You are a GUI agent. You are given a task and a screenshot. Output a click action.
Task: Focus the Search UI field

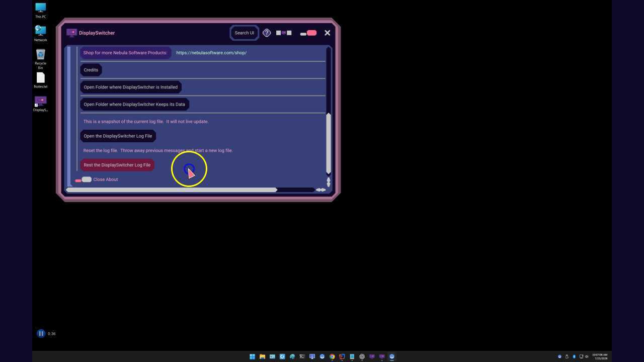click(245, 33)
